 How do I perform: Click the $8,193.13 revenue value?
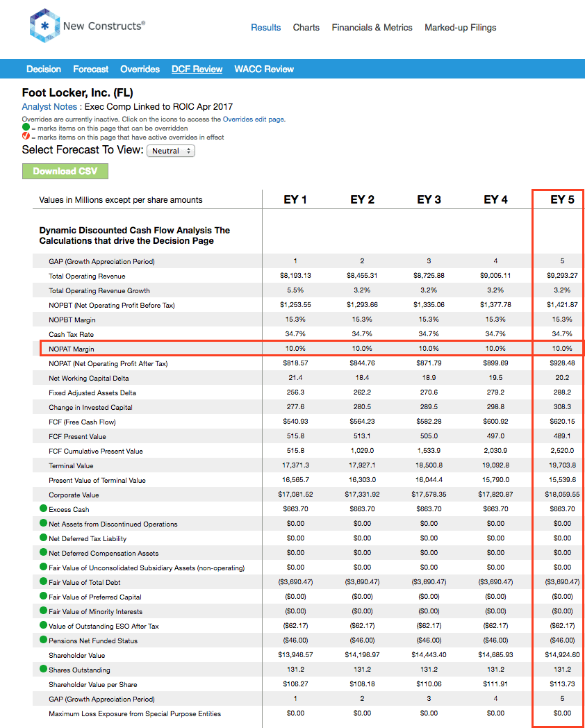click(x=295, y=276)
